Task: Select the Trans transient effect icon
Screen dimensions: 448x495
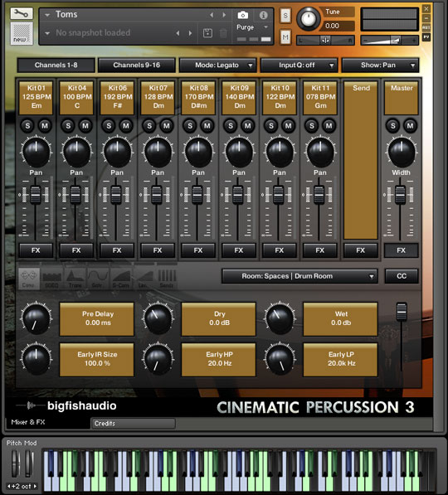Action: pyautogui.click(x=75, y=279)
